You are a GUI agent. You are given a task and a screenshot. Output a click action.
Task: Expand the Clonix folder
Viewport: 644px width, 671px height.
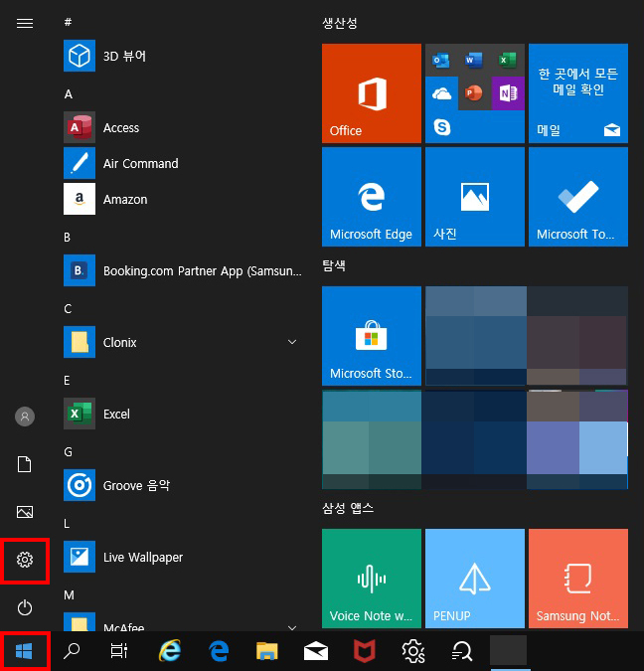[x=292, y=342]
